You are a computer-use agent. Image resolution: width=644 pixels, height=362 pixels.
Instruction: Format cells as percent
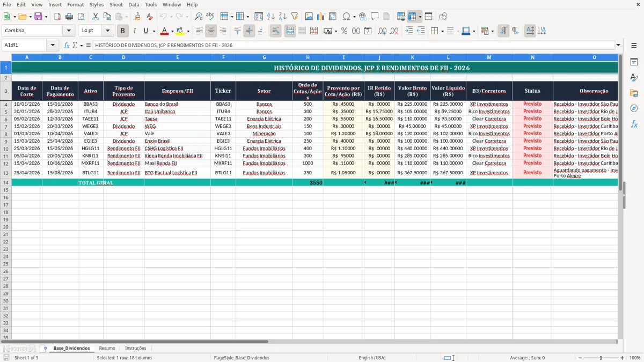click(344, 31)
